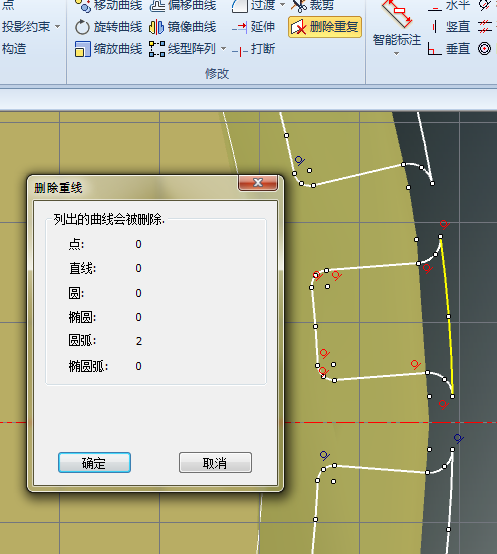This screenshot has height=554, width=497.
Task: Select the yellow highlighted sketch line
Action: (x=448, y=317)
